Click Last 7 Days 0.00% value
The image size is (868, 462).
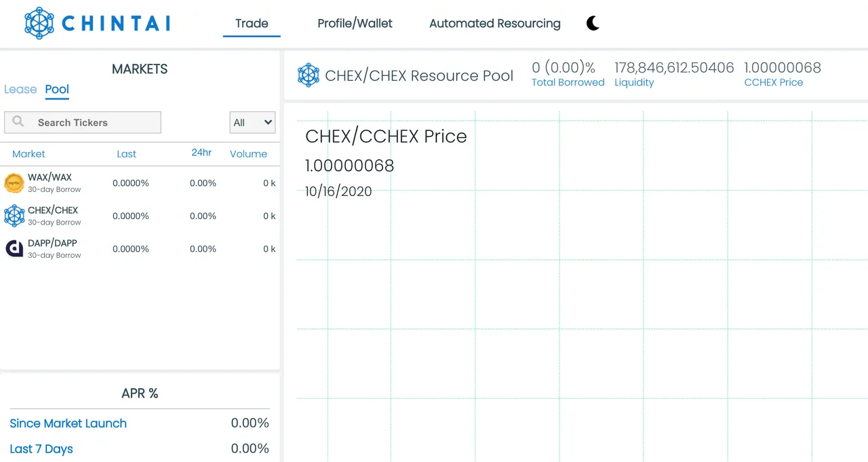click(x=250, y=448)
